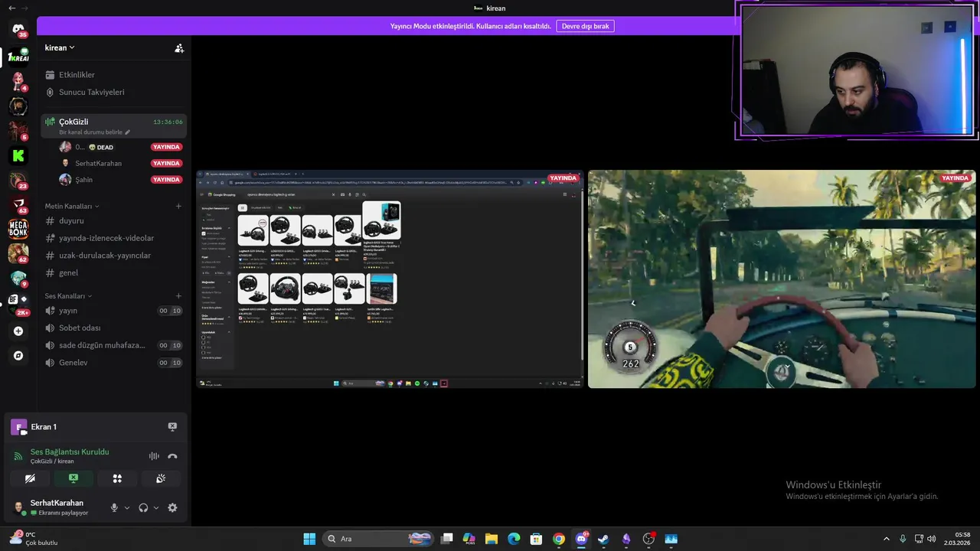The width and height of the screenshot is (980, 551).
Task: Toggle screen share green button
Action: [x=73, y=478]
